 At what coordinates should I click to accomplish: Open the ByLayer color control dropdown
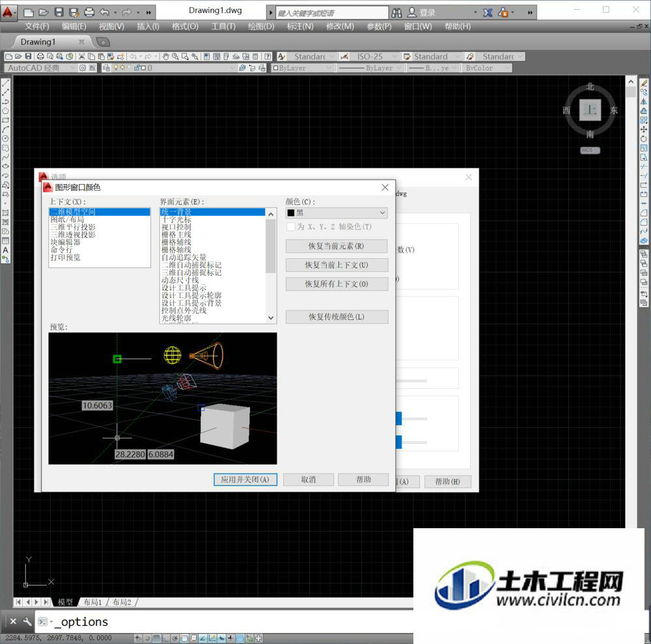coord(303,68)
